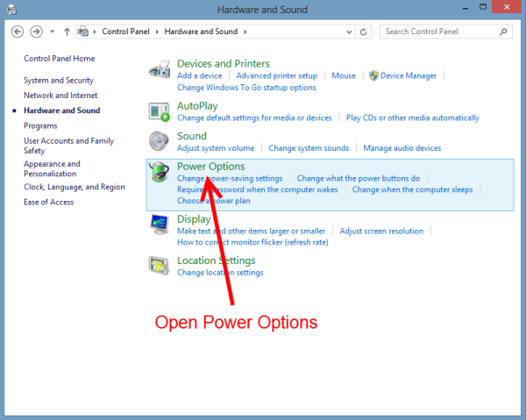Open Control Panel Home
Screen dimensions: 526x420
tap(60, 59)
